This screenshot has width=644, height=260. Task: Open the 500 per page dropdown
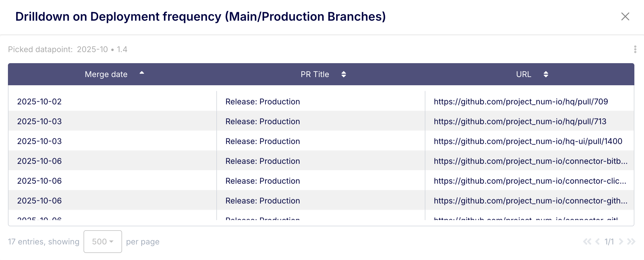tap(103, 242)
